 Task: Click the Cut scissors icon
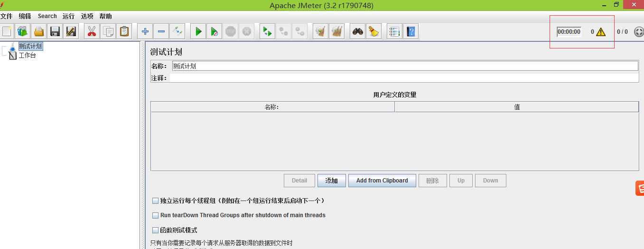pyautogui.click(x=92, y=32)
